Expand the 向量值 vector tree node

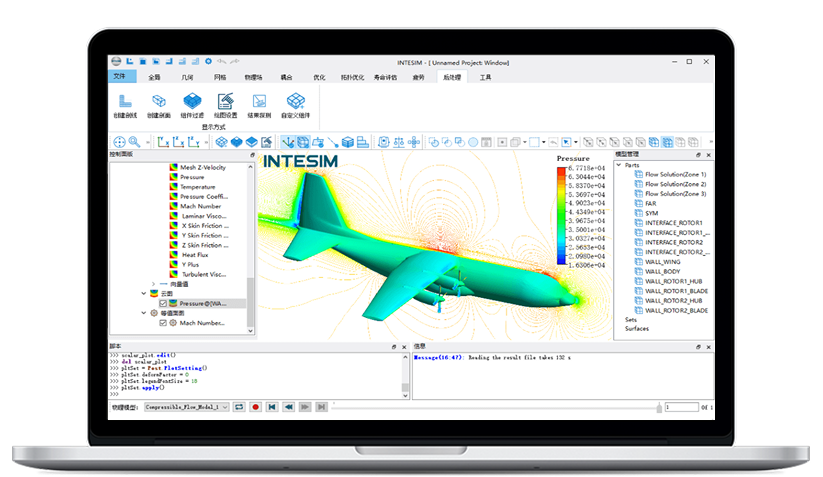[x=153, y=284]
